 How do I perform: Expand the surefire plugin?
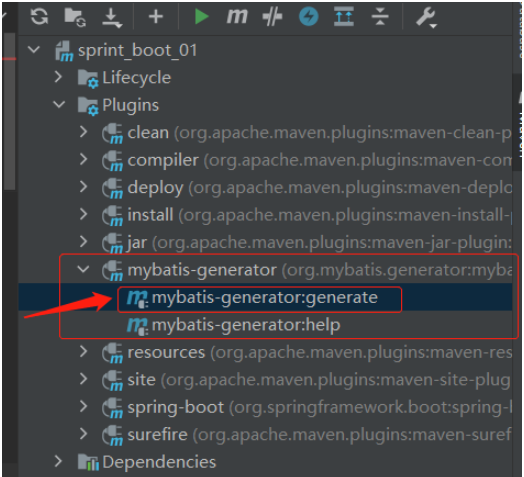pos(84,434)
